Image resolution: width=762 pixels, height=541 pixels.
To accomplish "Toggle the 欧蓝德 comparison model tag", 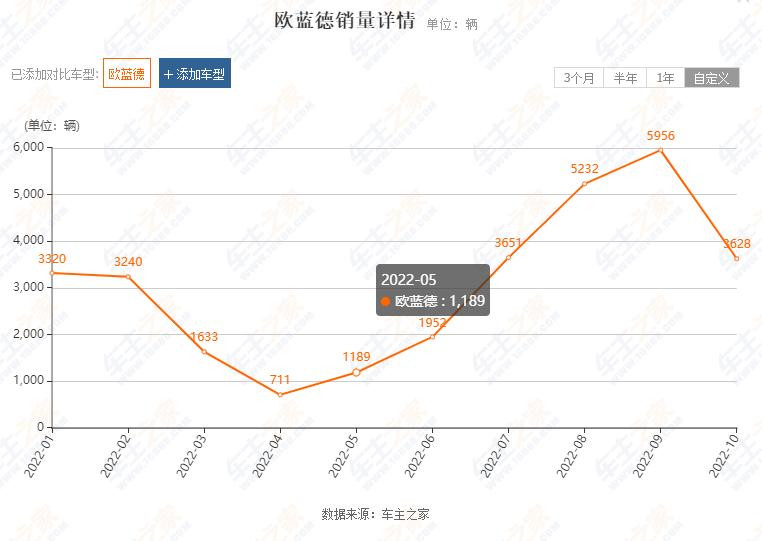I will click(126, 74).
